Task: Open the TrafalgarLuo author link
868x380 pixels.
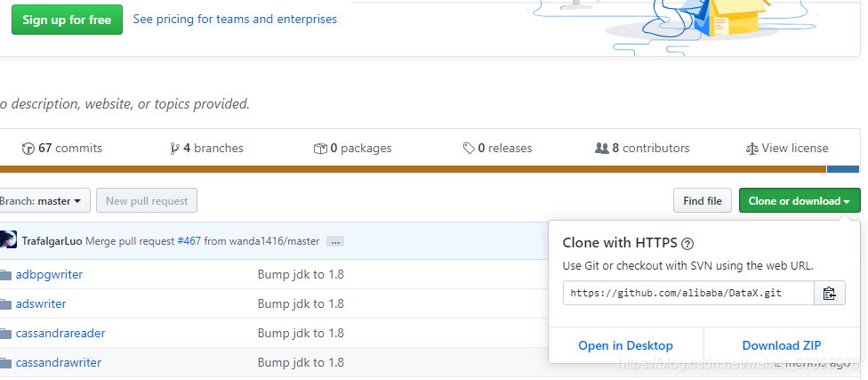Action: coord(52,241)
